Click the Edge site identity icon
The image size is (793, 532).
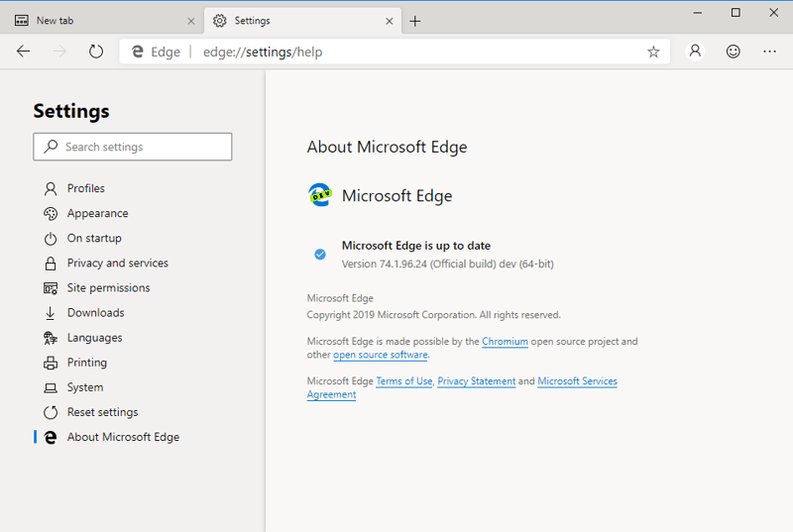coord(138,52)
